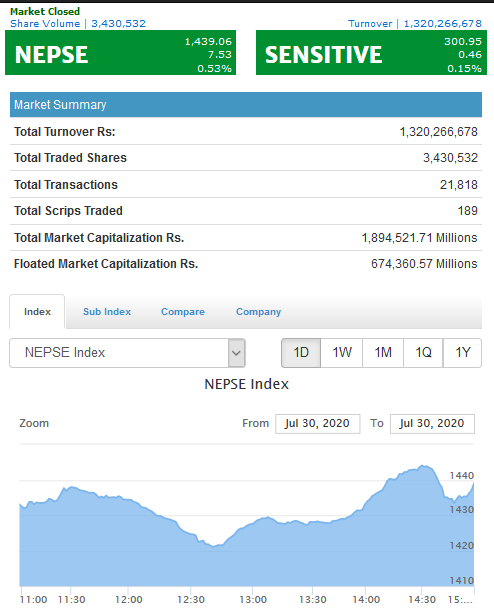
Task: Toggle the 1M time range button
Action: pos(383,353)
